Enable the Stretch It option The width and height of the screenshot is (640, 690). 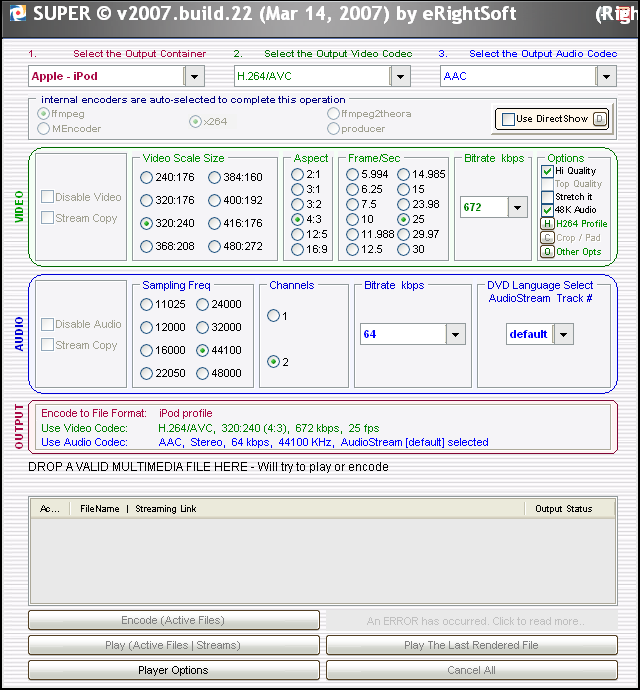(x=547, y=197)
